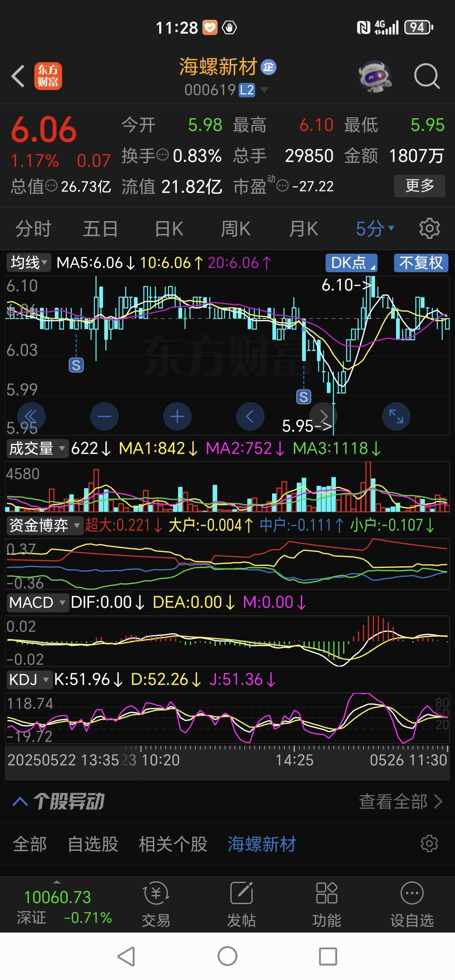455x980 pixels.
Task: Jump to earliest data double-chevron button
Action: point(31,416)
